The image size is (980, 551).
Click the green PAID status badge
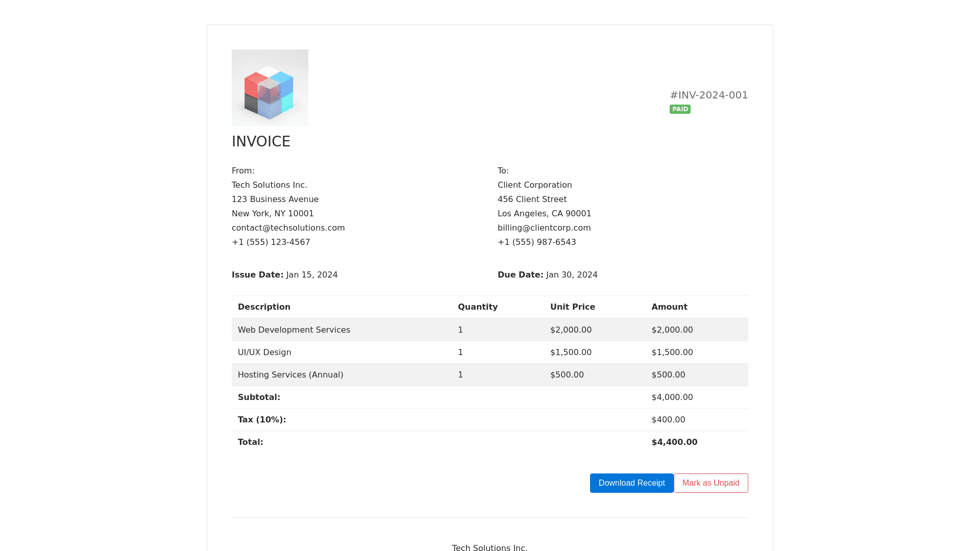point(680,109)
